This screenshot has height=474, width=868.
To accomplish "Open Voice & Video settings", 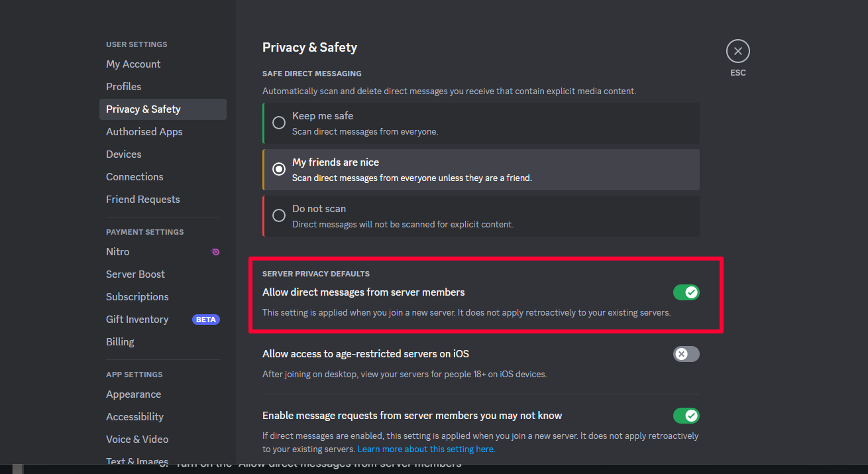I will coord(137,440).
